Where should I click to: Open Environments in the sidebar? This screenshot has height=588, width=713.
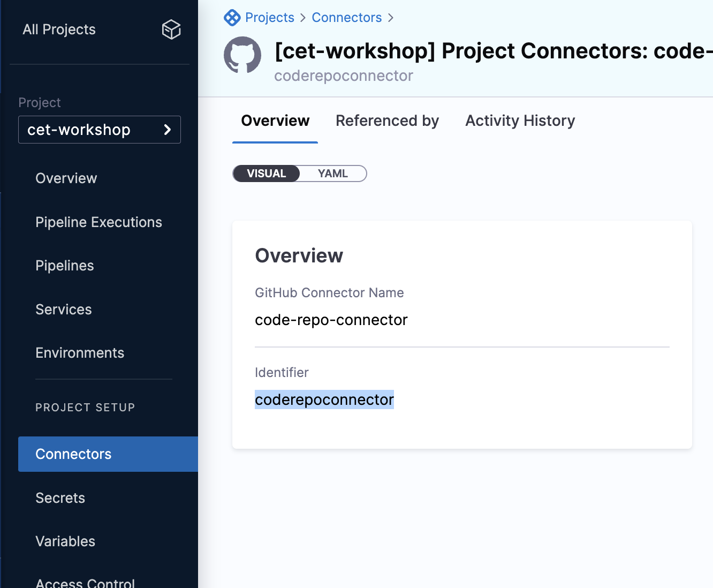point(80,353)
